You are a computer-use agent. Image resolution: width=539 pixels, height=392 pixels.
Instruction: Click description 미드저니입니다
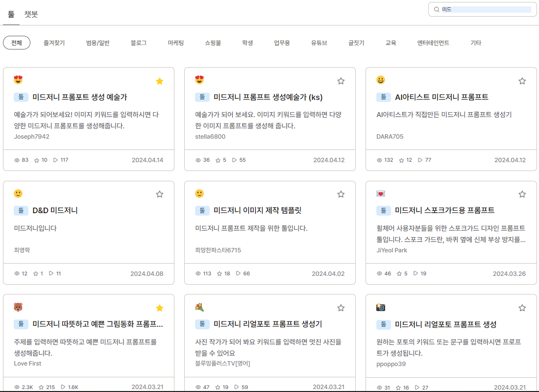point(35,228)
